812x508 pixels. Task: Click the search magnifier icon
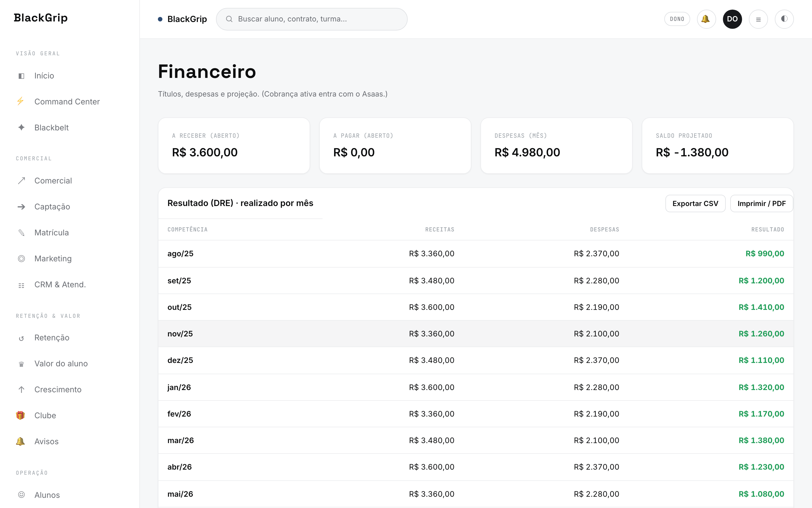point(229,19)
